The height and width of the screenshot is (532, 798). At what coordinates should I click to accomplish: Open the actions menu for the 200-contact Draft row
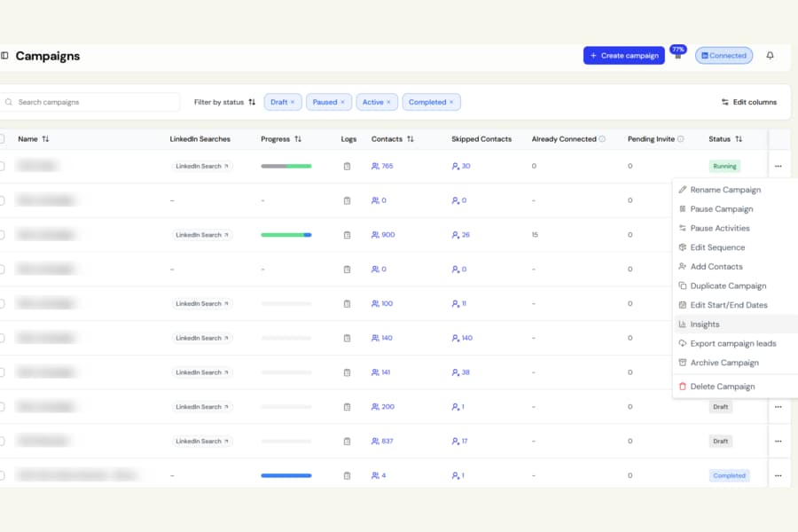(778, 407)
